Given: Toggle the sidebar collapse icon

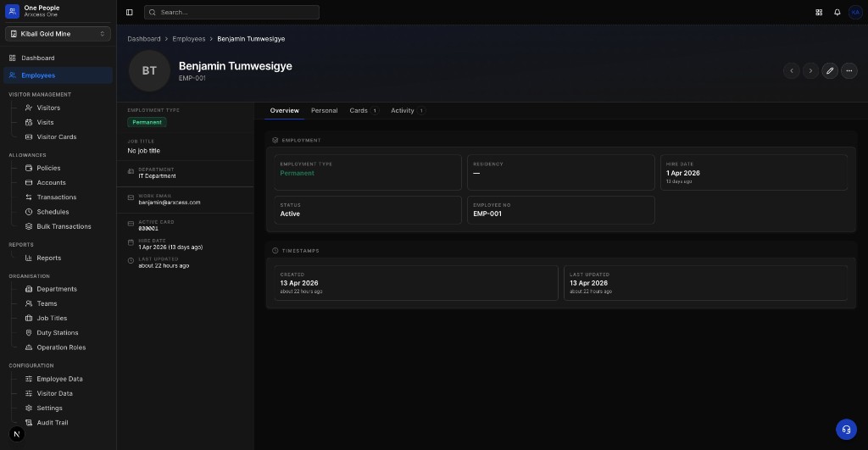Looking at the screenshot, I should click(x=129, y=13).
